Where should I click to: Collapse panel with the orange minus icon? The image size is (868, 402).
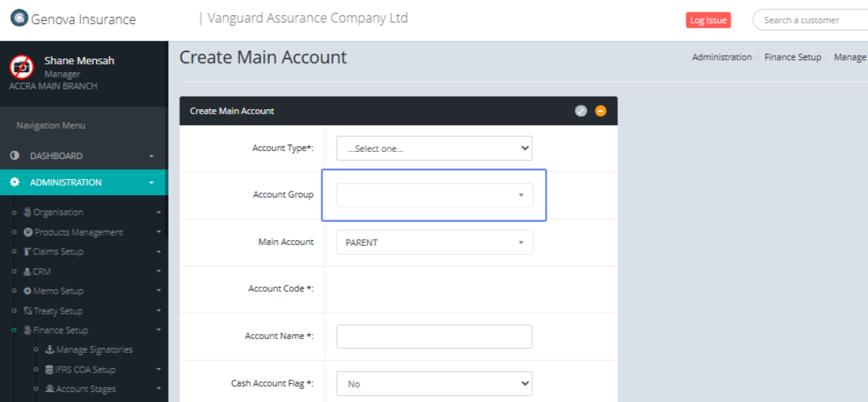point(600,111)
